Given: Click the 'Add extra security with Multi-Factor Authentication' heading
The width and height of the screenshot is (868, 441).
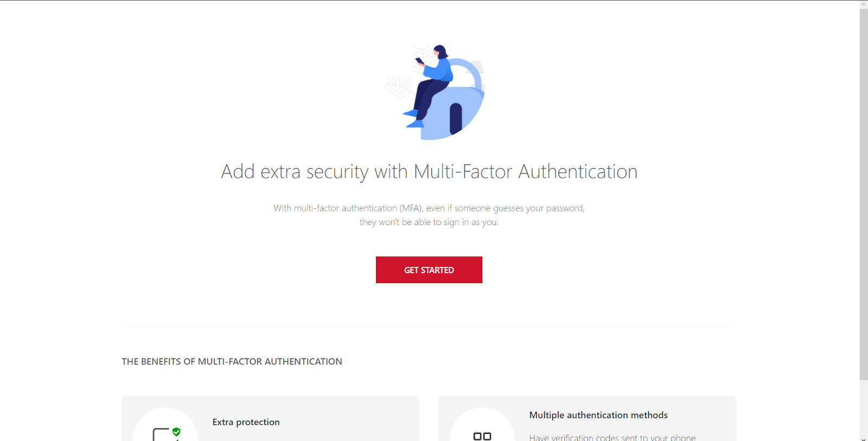Looking at the screenshot, I should [429, 171].
